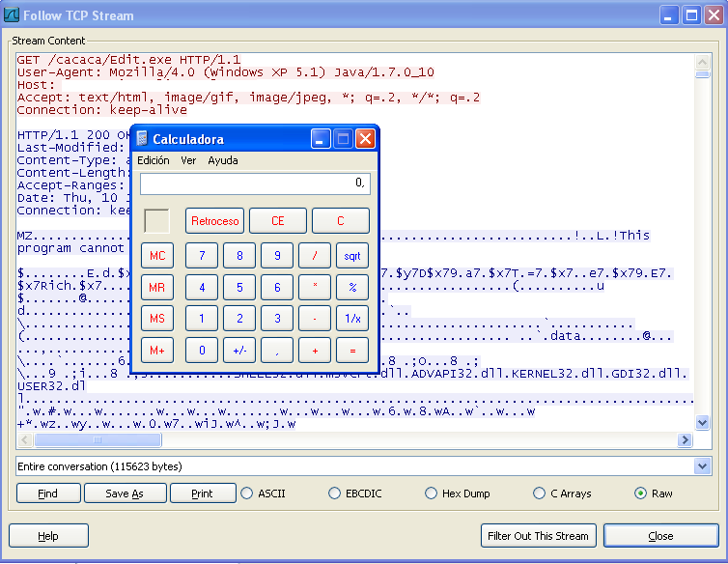Click the Find button
This screenshot has width=728, height=564.
48,493
